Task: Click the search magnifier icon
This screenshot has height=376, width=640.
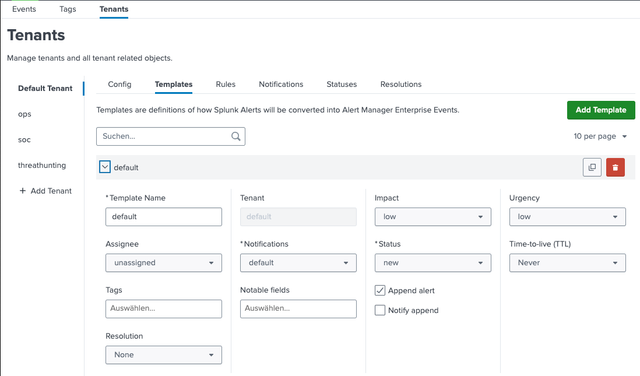Action: [x=236, y=136]
